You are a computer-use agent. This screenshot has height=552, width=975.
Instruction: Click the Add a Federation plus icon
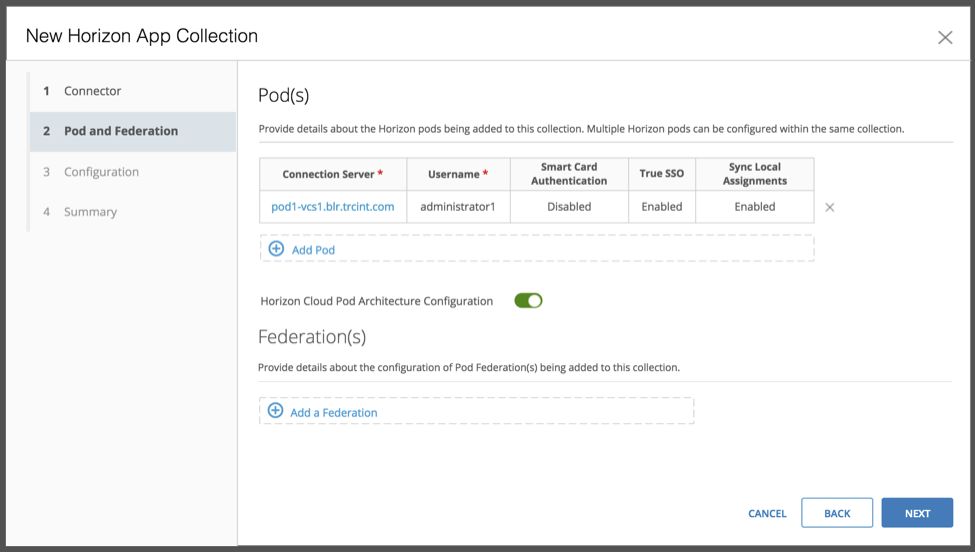(x=275, y=410)
